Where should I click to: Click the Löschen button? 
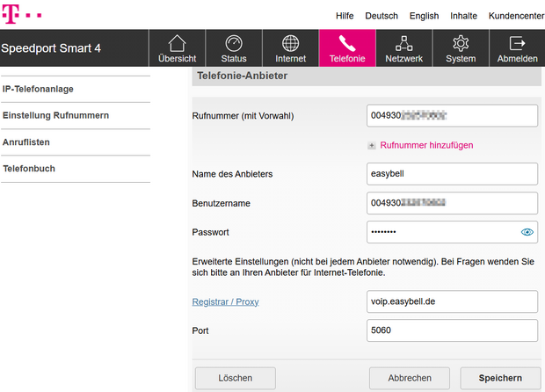click(236, 378)
